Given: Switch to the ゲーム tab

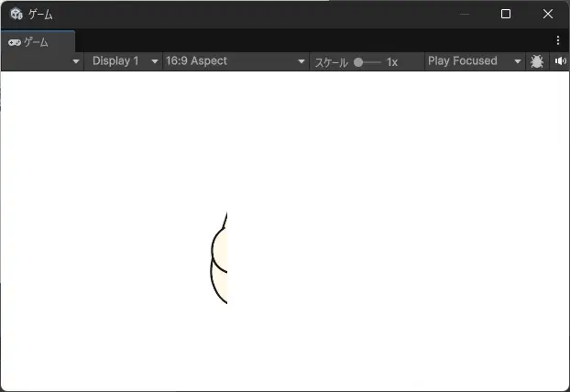Looking at the screenshot, I should tap(38, 42).
